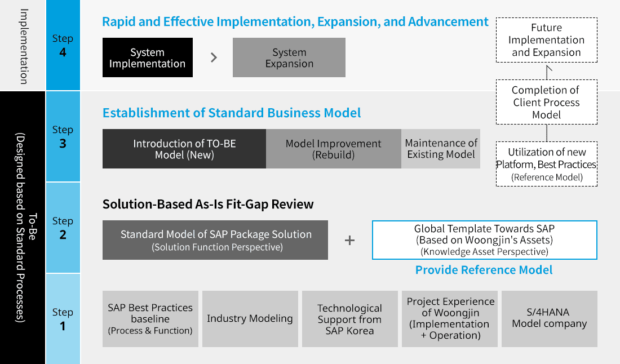Open the Step 2 tab
Image resolution: width=620 pixels, height=364 pixels.
click(x=63, y=228)
